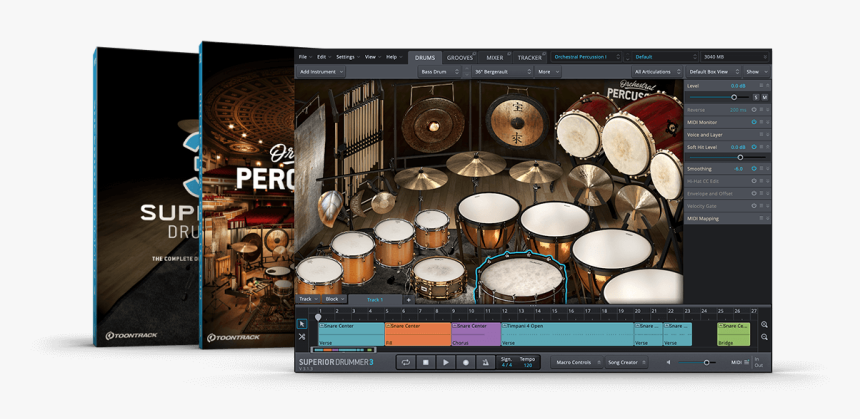Open the MIDI Mapping property menu icon

[x=761, y=218]
